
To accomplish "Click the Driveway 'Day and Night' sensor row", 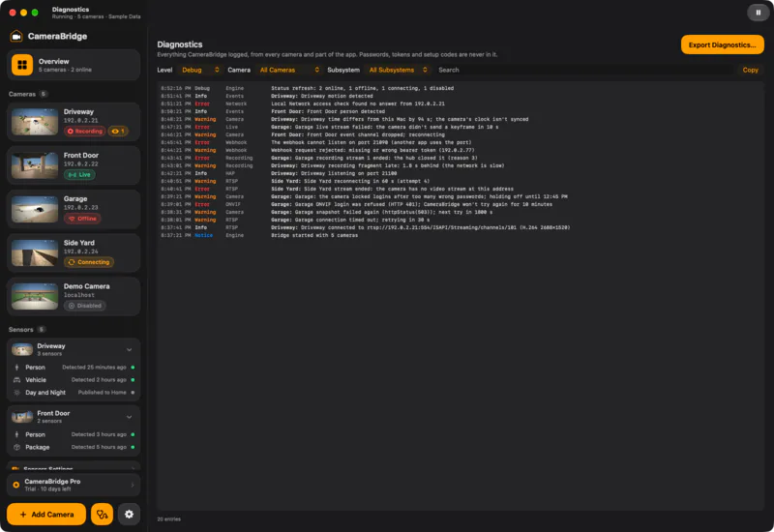I will coord(74,393).
